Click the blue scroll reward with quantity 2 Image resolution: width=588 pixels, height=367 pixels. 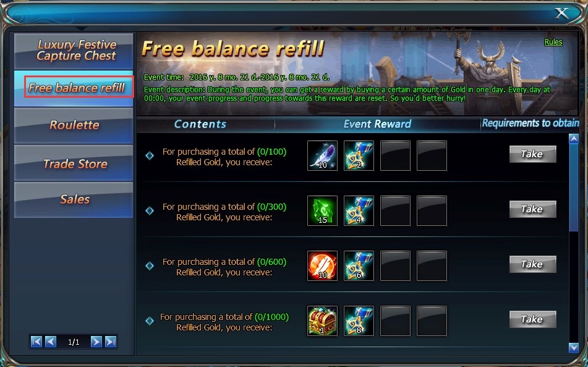[359, 156]
